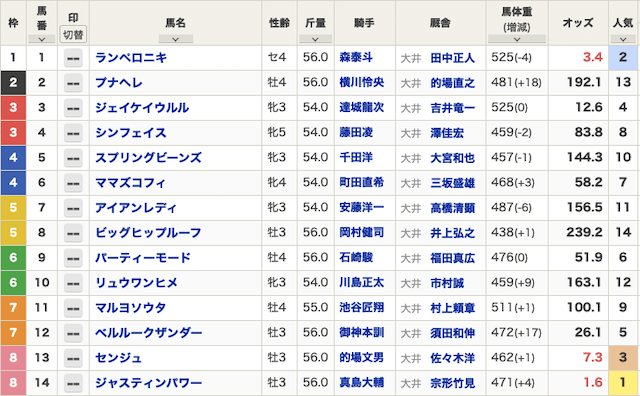This screenshot has width=640, height=396.
Task: Open horse page for ブナヘレ
Action: click(x=119, y=83)
